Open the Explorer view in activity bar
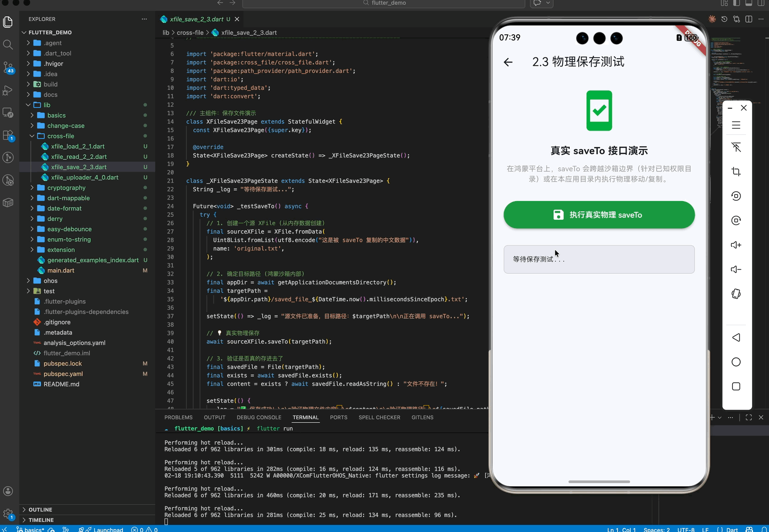The width and height of the screenshot is (769, 532). (x=8, y=22)
